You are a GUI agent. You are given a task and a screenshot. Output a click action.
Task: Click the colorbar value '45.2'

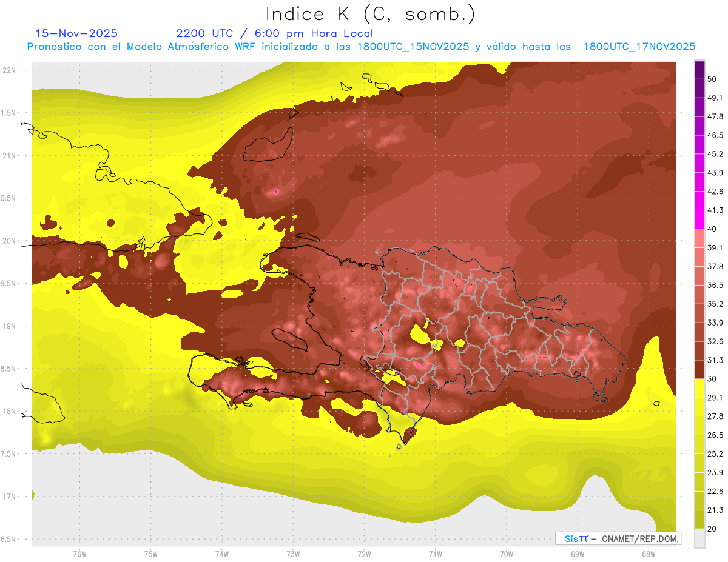point(716,154)
